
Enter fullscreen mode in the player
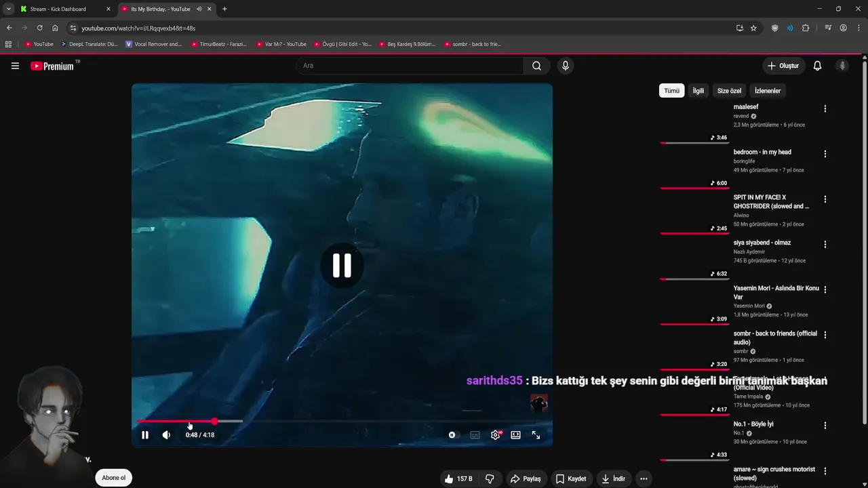click(x=536, y=435)
